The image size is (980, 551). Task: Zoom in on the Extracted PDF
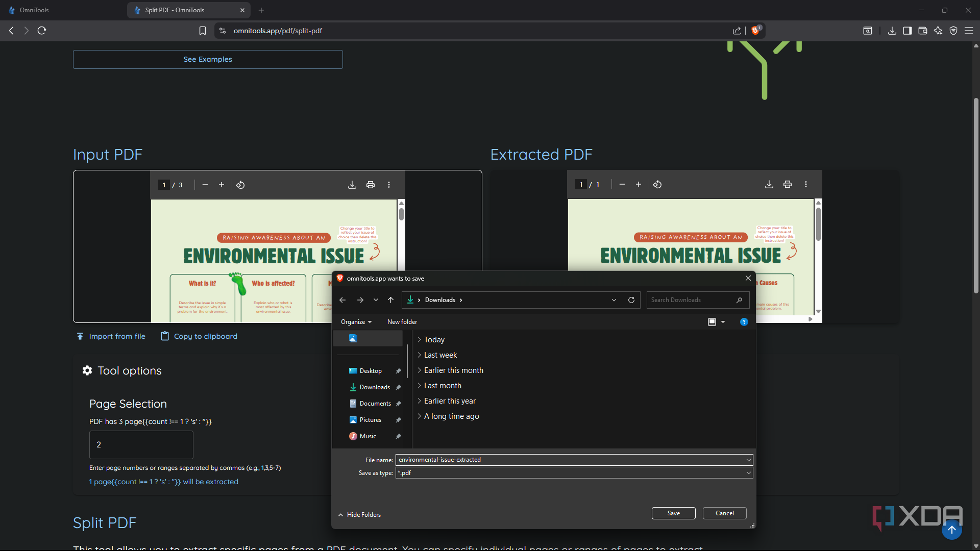pyautogui.click(x=639, y=184)
